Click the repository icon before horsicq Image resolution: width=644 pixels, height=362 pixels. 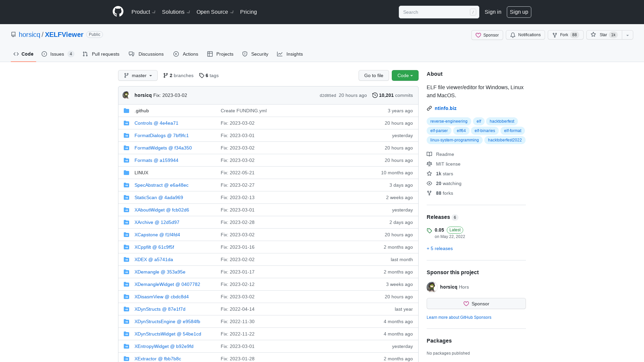13,35
